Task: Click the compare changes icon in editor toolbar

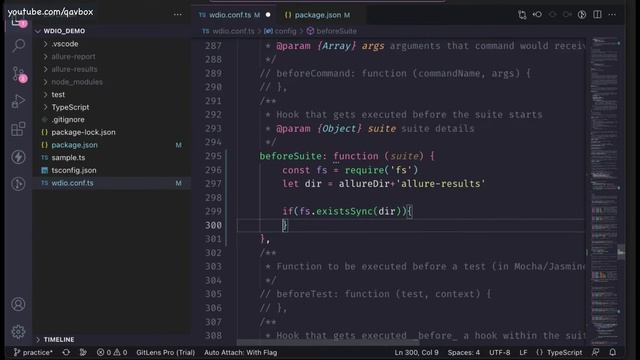Action: (522, 15)
